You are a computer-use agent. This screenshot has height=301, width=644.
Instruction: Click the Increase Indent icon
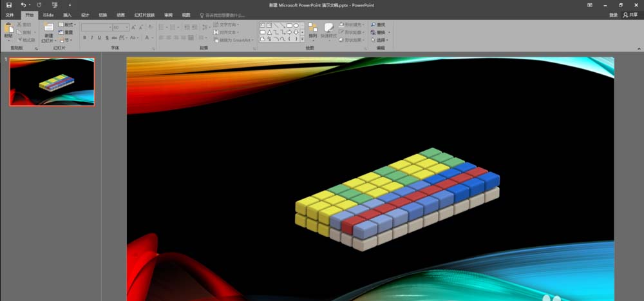[194, 27]
